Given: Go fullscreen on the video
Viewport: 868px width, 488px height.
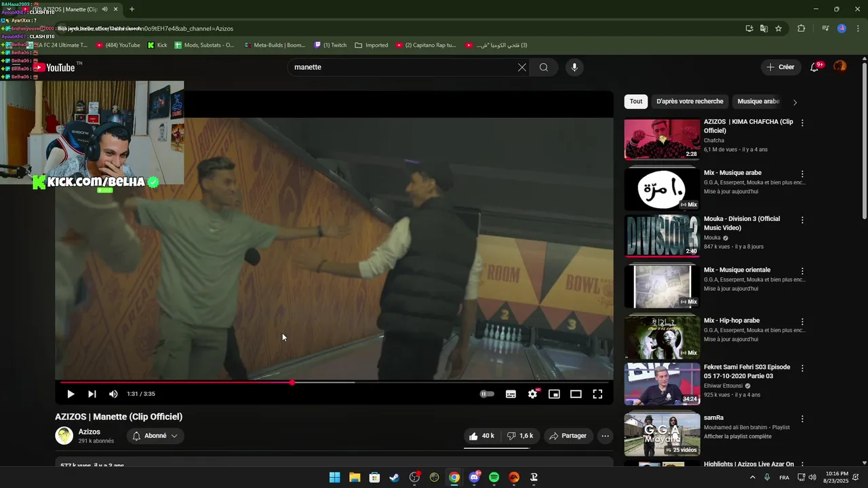Looking at the screenshot, I should [597, 394].
